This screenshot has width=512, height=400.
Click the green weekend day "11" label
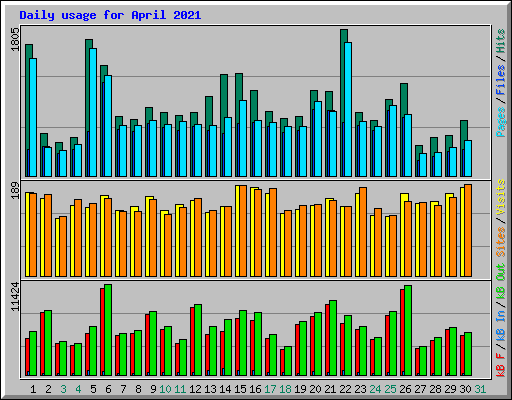tap(180, 389)
